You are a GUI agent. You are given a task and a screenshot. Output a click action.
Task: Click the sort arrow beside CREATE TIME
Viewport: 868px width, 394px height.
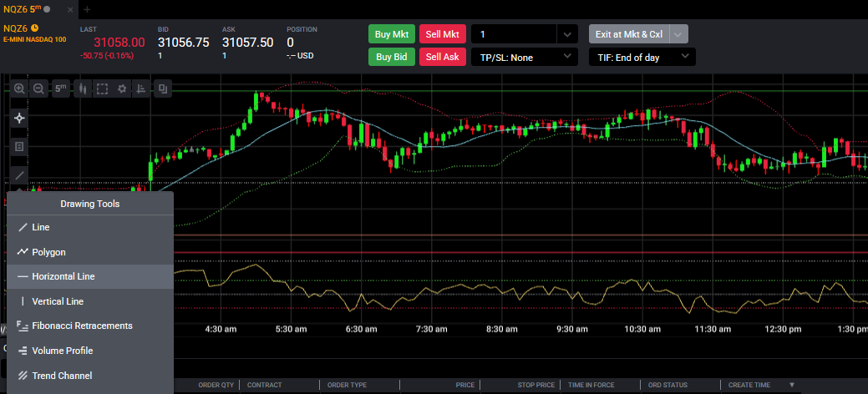tap(792, 385)
